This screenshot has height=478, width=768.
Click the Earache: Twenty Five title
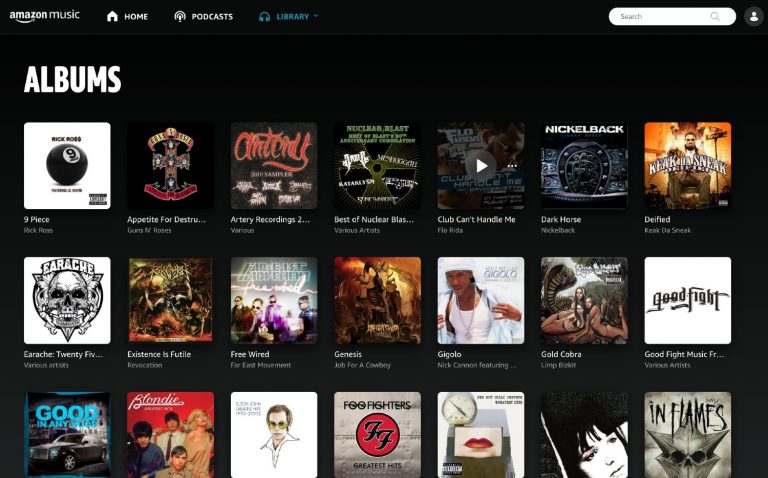pos(63,354)
